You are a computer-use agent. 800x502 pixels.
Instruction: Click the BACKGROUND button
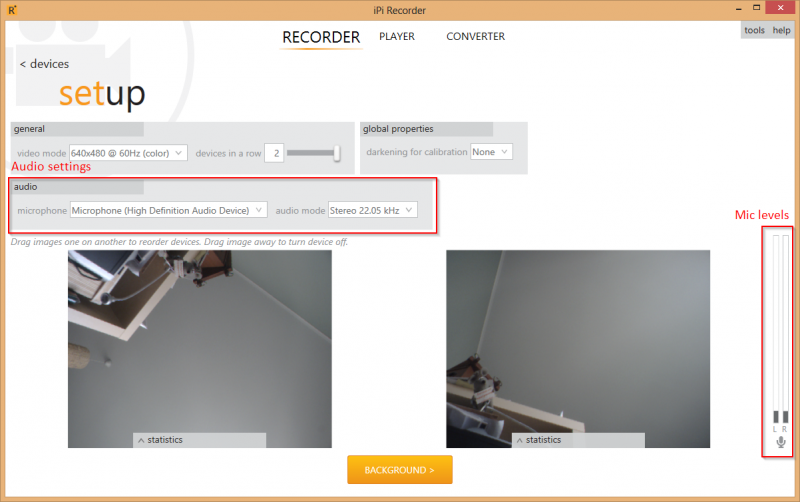(399, 470)
